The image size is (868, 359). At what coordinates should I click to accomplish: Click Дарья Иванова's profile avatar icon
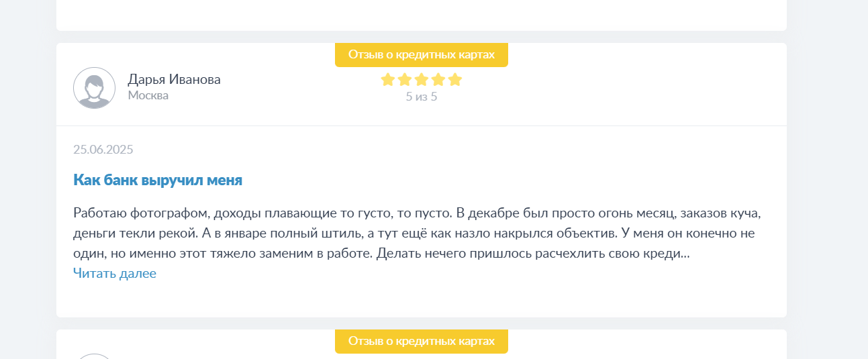point(94,88)
